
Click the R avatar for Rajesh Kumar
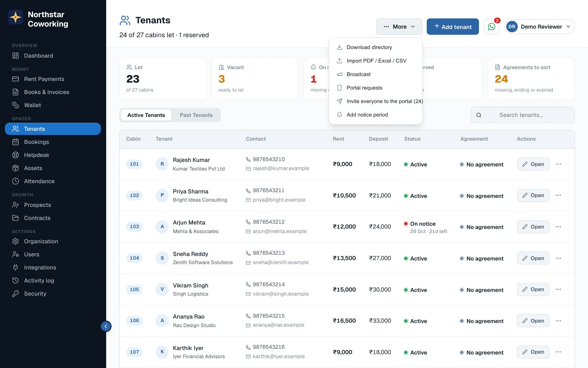click(162, 164)
